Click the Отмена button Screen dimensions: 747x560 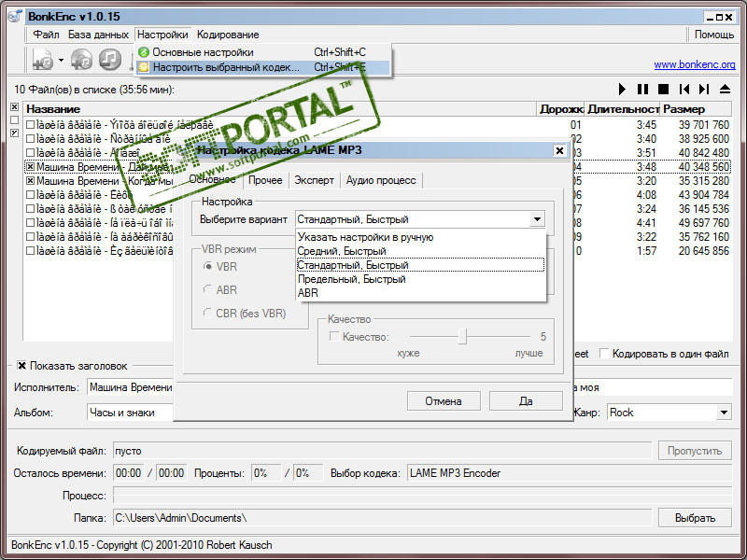[444, 401]
